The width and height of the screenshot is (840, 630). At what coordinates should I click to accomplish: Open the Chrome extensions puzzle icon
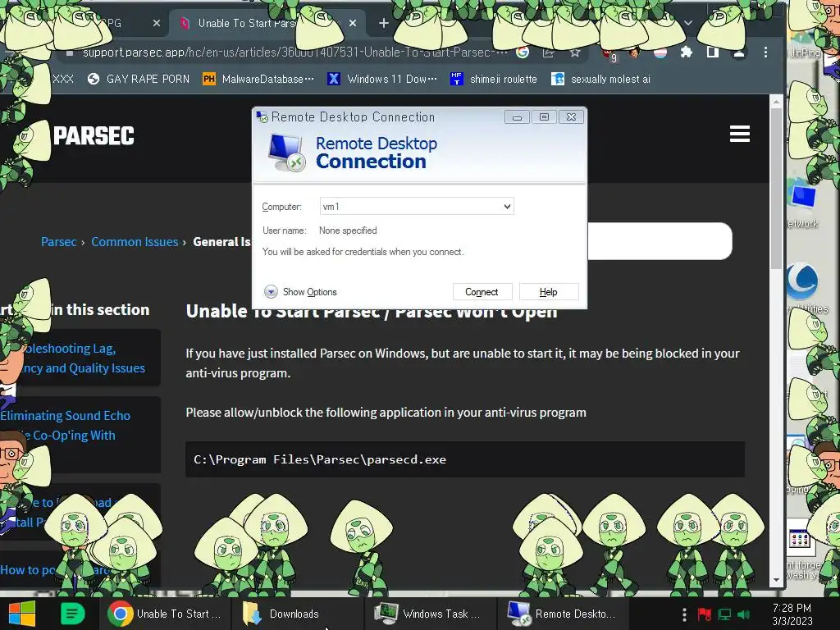(687, 52)
